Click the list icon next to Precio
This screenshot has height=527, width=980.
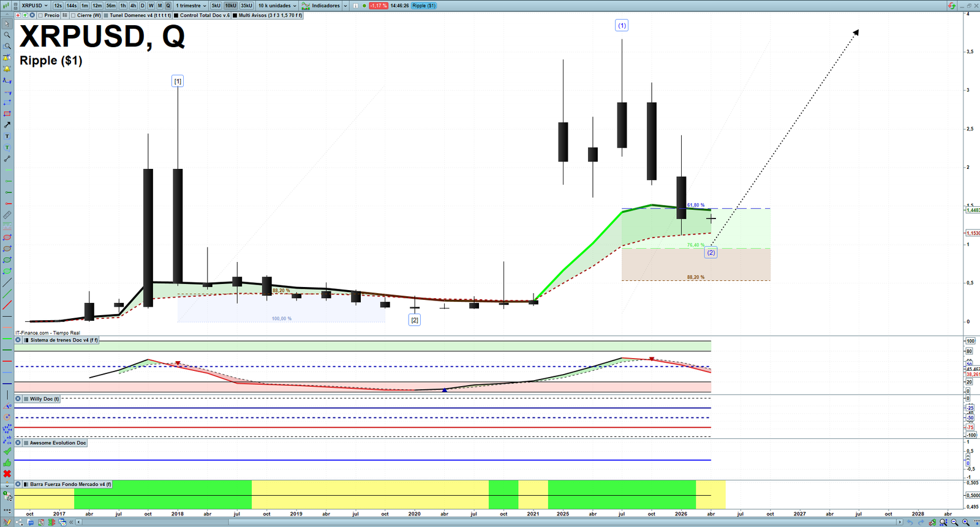(x=65, y=15)
